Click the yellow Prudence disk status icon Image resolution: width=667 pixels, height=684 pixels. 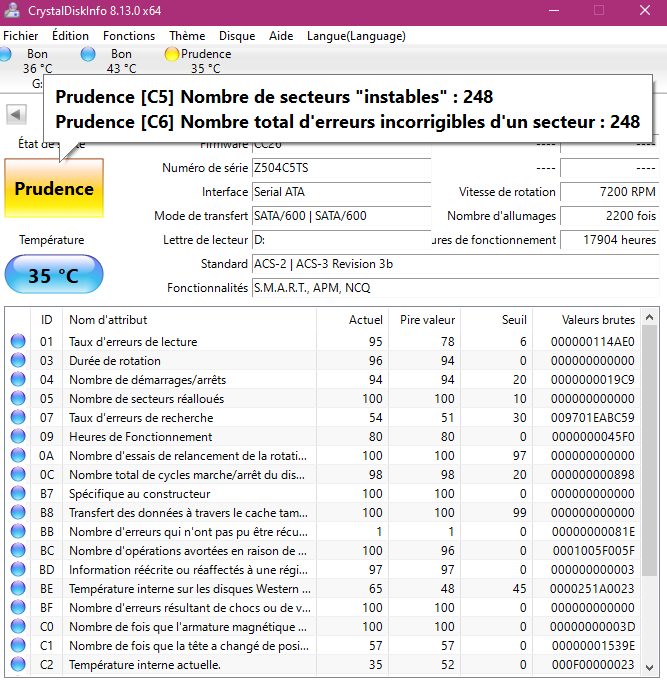click(172, 54)
